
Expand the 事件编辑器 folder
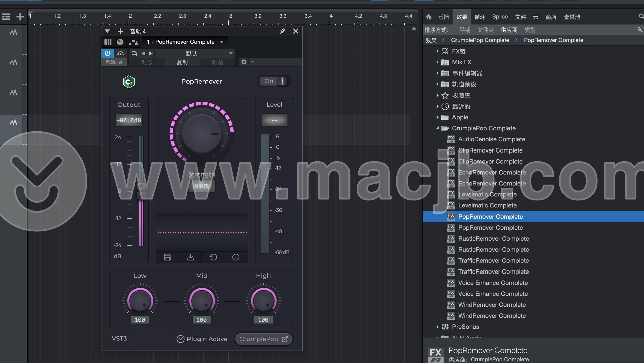click(437, 73)
